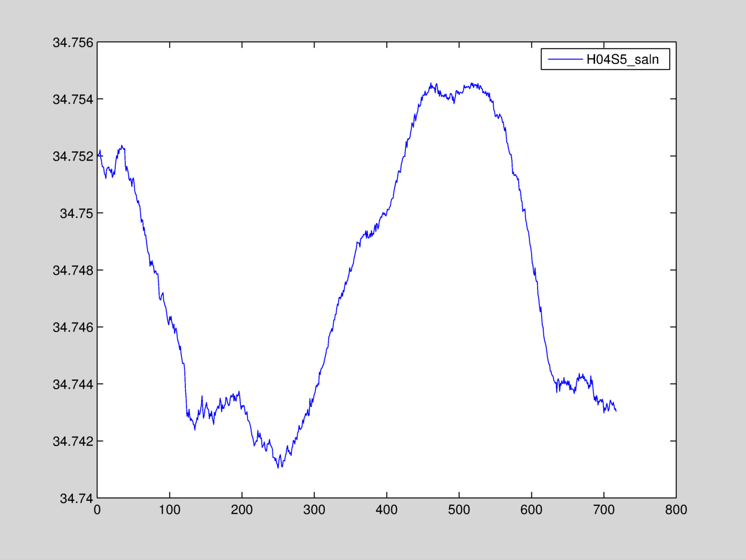This screenshot has height=560, width=746.
Task: Click the 34.742 y-axis tick label
Action: (x=73, y=441)
